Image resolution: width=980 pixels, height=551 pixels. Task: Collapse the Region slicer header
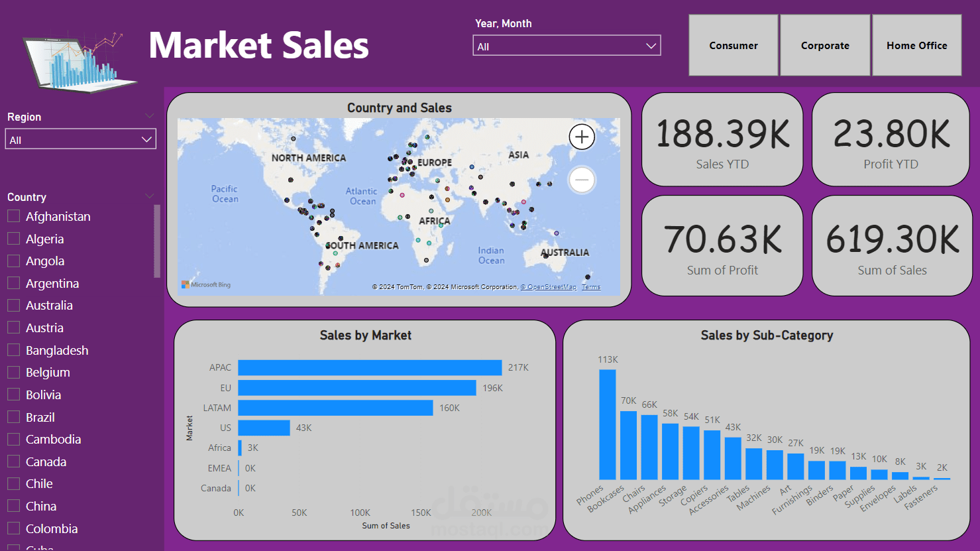[x=149, y=115]
